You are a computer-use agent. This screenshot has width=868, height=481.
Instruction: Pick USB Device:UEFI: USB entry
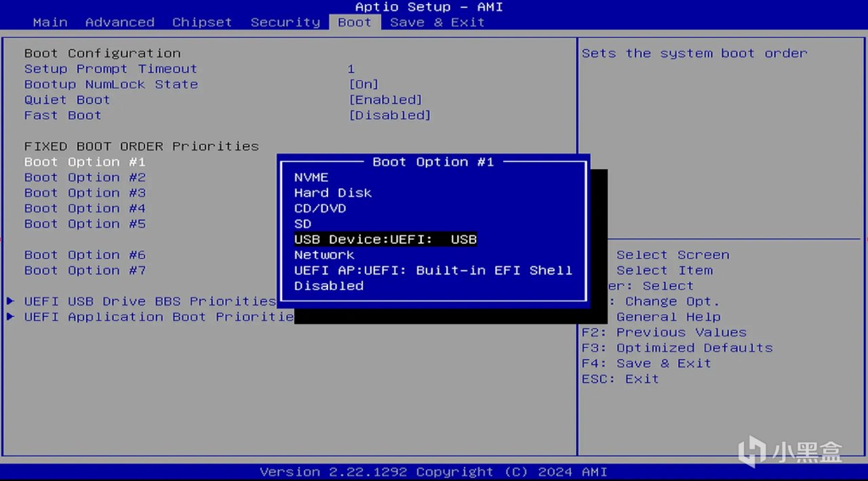pos(385,239)
